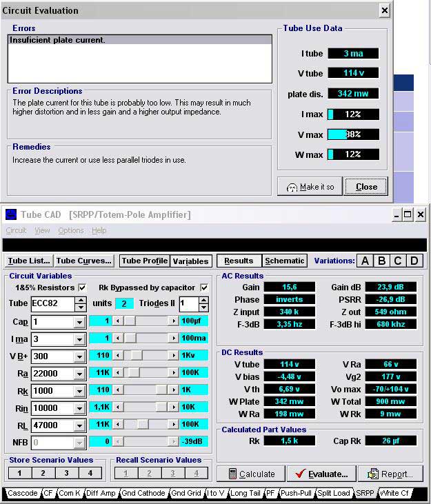Open the Tube List button
Screen dimensions: 431x504
click(29, 261)
